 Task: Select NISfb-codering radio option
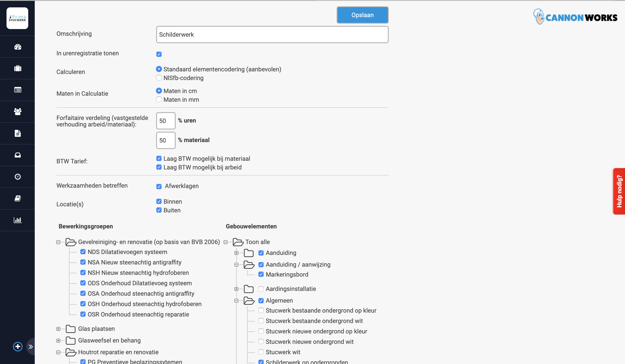[x=159, y=78]
